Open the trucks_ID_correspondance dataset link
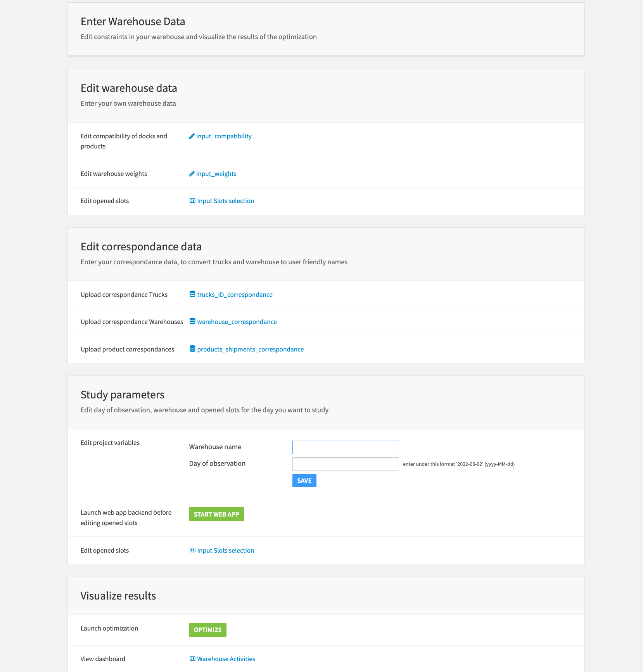Viewport: 643px width, 672px height. pyautogui.click(x=235, y=295)
